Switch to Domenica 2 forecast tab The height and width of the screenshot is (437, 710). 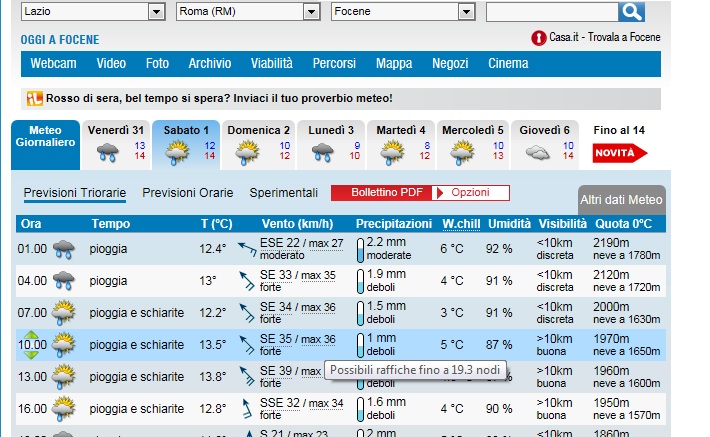click(x=258, y=144)
